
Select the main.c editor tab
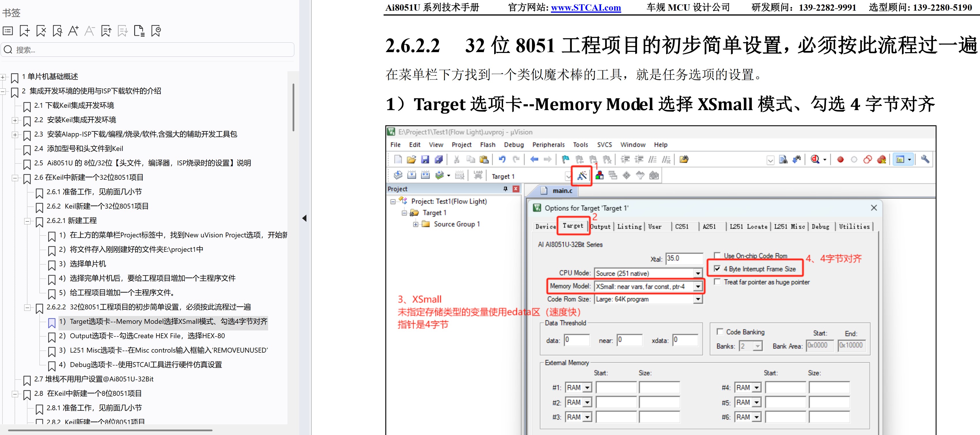pyautogui.click(x=557, y=190)
